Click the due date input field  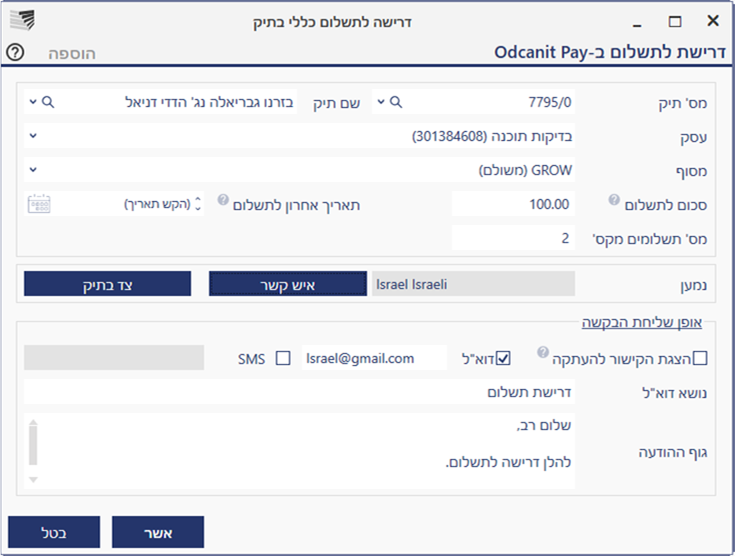click(113, 204)
